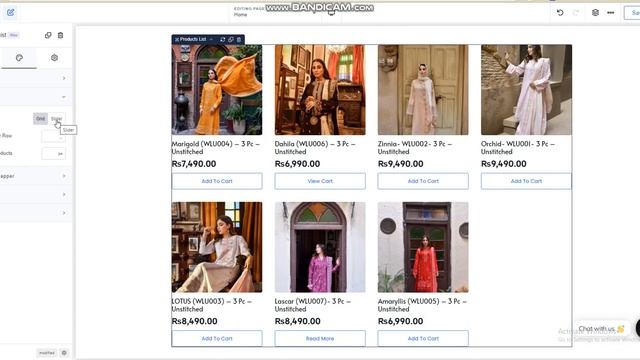This screenshot has width=640, height=360.
Task: Delete the element via sidebar trash icon
Action: (x=60, y=35)
